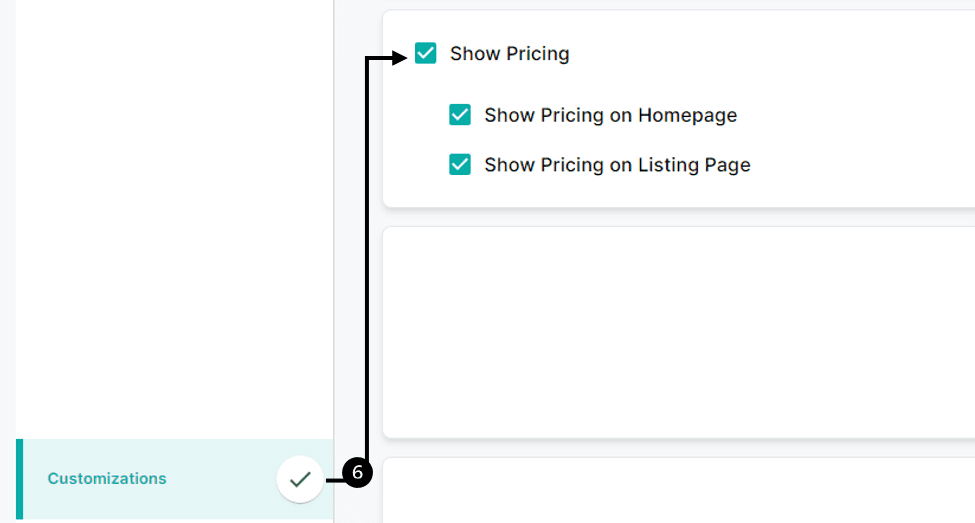This screenshot has width=975, height=523.
Task: Click the empty second settings card
Action: 679,333
